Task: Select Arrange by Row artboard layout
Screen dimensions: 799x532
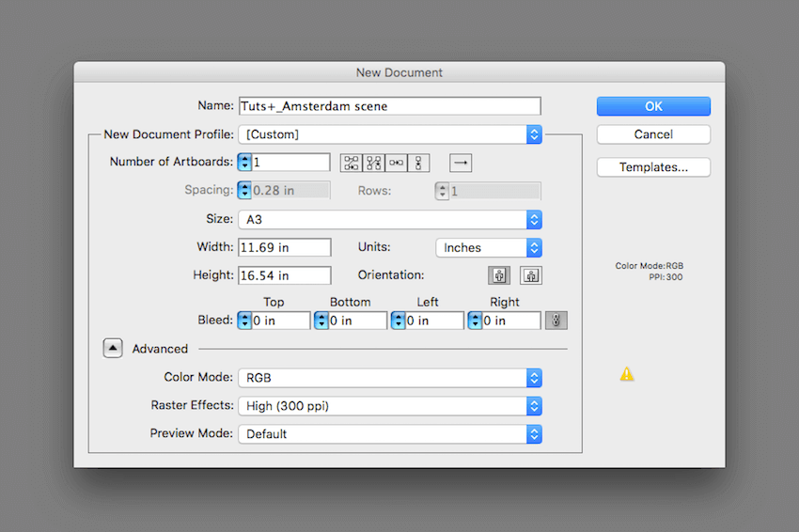Action: 397,163
